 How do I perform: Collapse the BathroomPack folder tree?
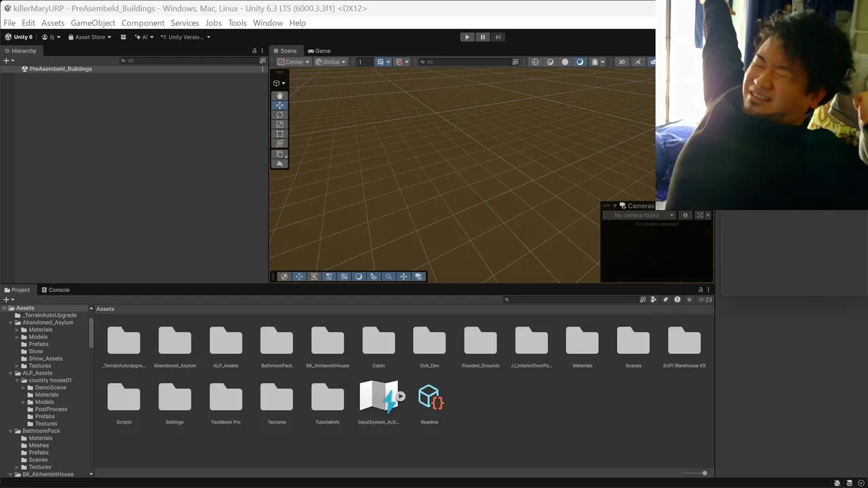11,431
